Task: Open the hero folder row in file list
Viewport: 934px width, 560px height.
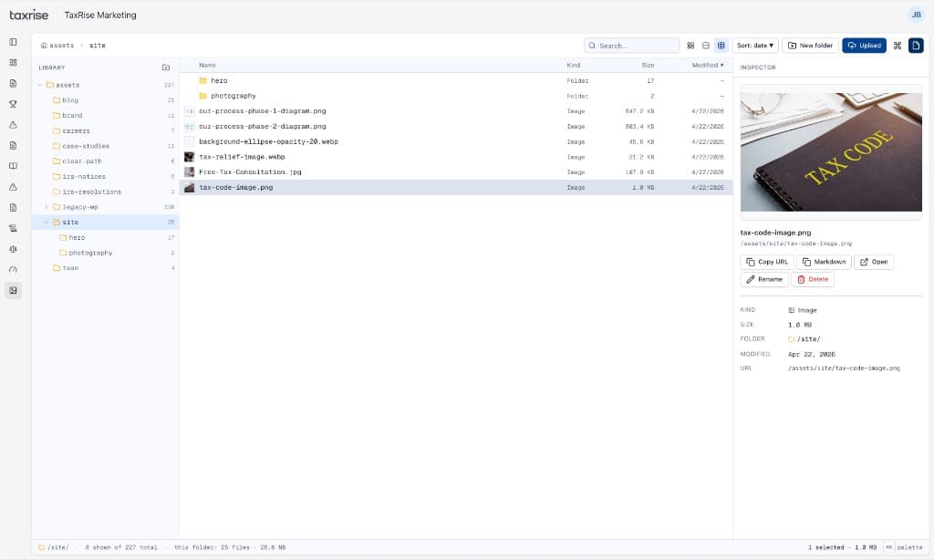Action: (456, 80)
